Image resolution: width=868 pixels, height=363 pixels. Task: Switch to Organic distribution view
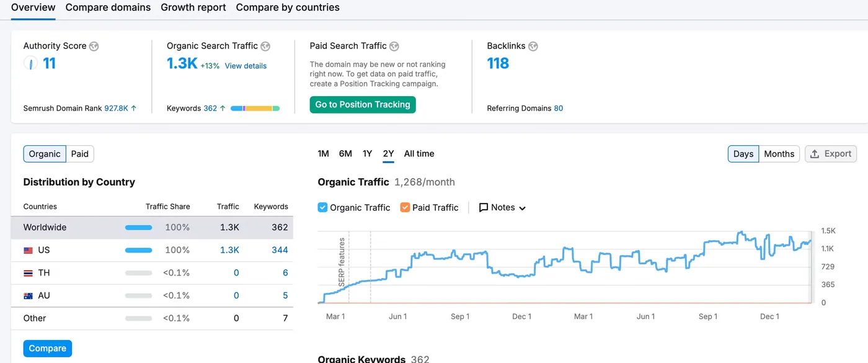point(45,154)
